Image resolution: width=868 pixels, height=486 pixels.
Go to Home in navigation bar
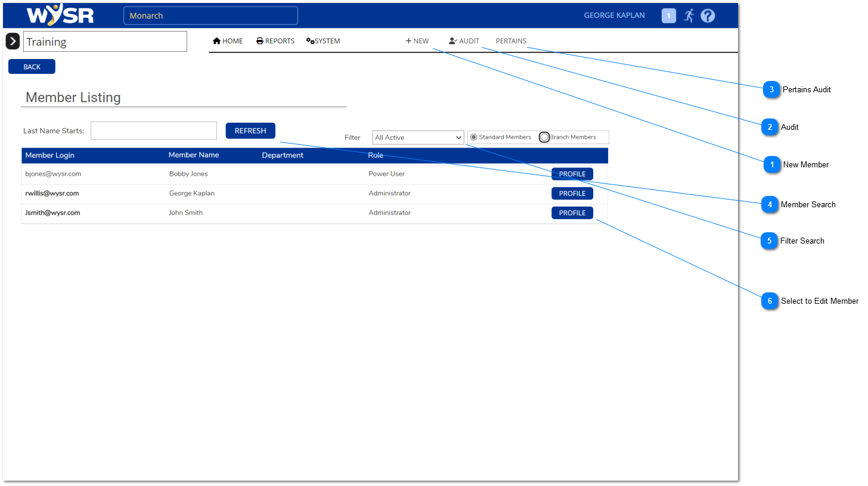click(228, 41)
